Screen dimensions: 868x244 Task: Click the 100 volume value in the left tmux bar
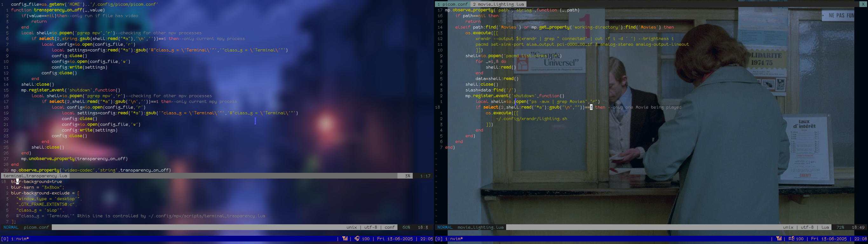point(366,239)
